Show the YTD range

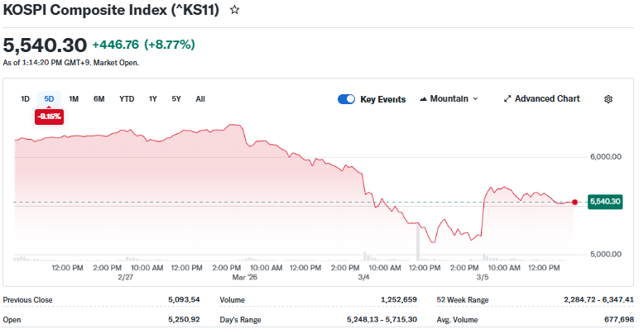point(127,99)
